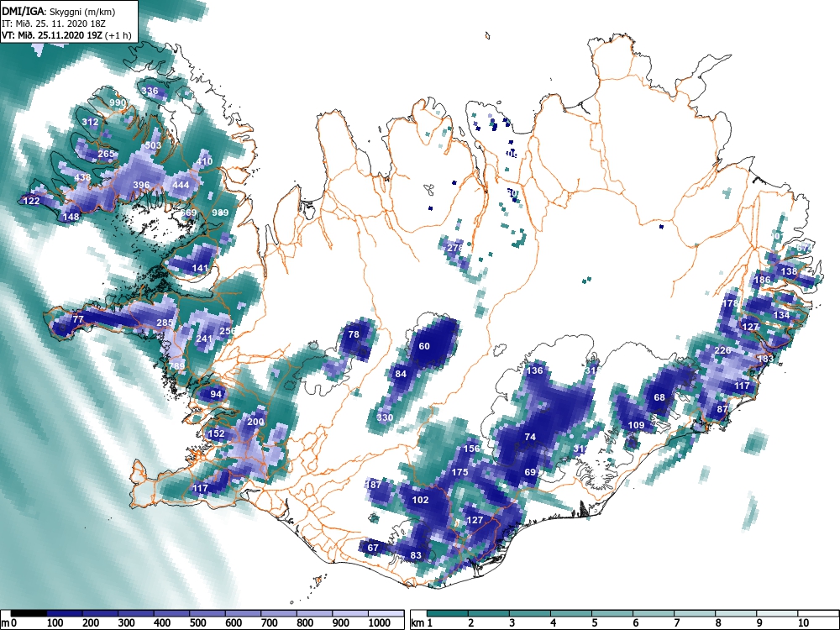Click the '1000' label in the meter legend

(x=380, y=623)
